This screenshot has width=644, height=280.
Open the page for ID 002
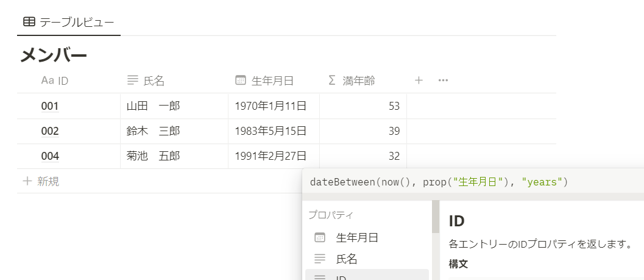[50, 131]
